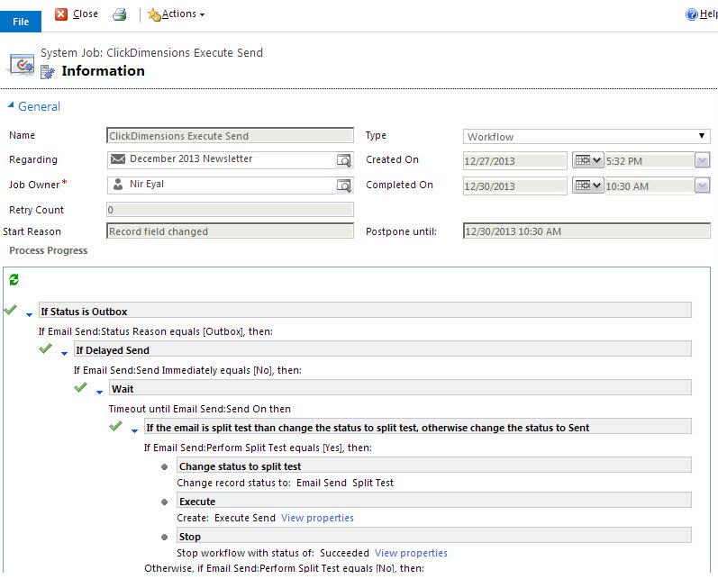The height and width of the screenshot is (588, 718).
Task: Open the Actions dropdown menu
Action: [177, 14]
